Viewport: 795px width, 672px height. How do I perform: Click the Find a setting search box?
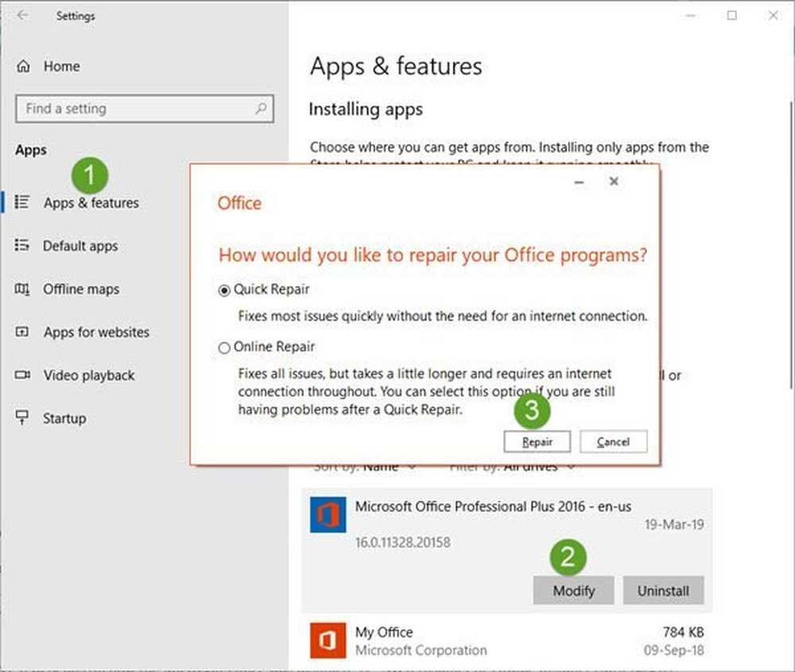click(145, 108)
